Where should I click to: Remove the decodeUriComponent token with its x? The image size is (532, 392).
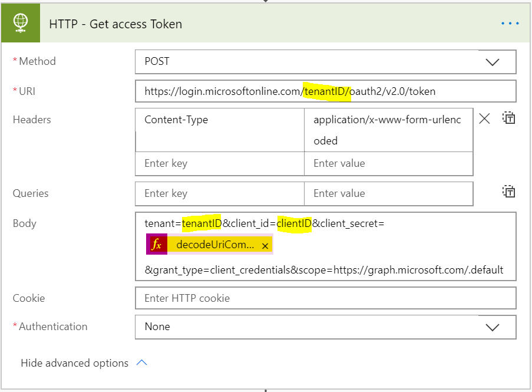(x=265, y=246)
